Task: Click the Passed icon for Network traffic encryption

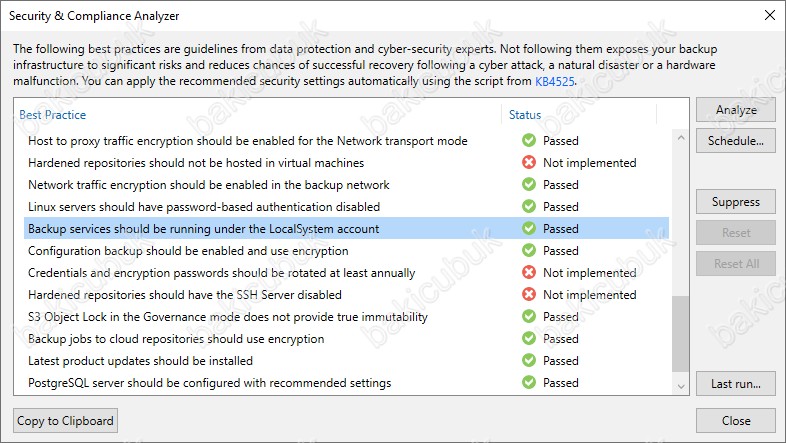Action: tap(529, 185)
